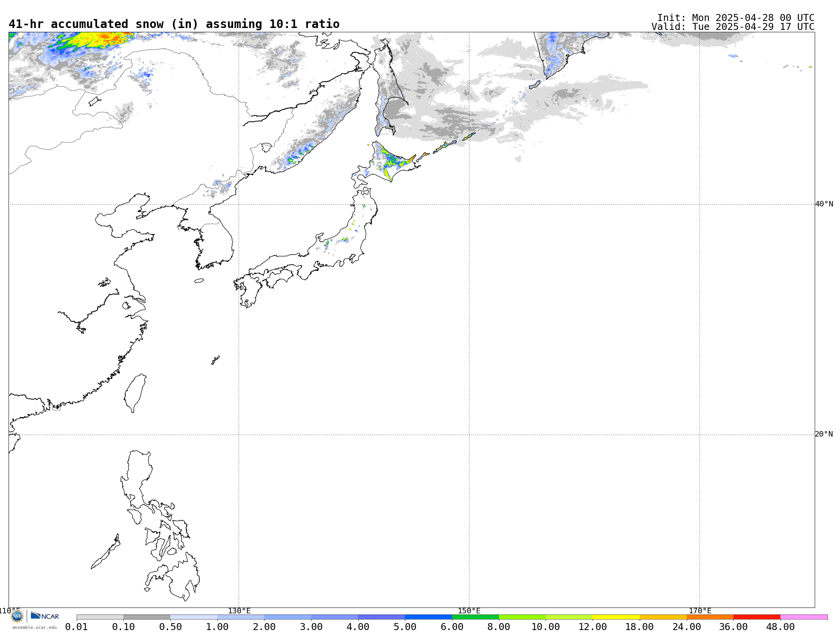Click the dark gray 0.10 colorbar swatch
840x632 pixels.
[x=147, y=617]
